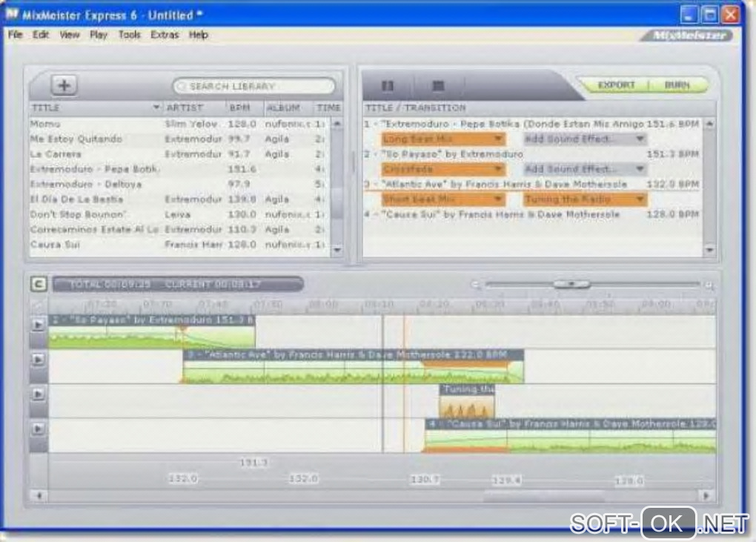
Task: Click the BURN button
Action: [x=677, y=85]
